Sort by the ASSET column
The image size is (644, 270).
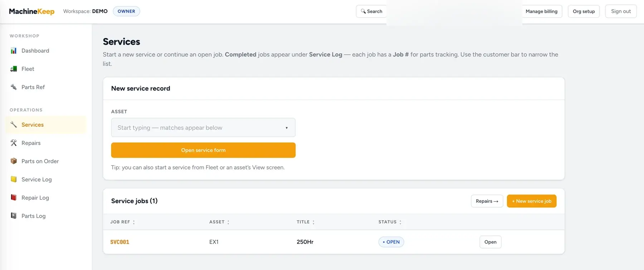[219, 222]
